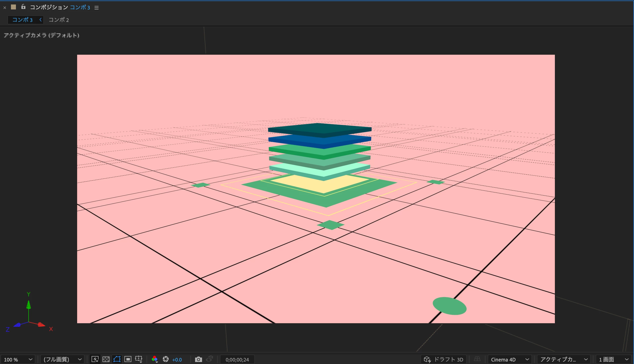
Task: Click the reset exposure aperture icon
Action: click(x=166, y=359)
